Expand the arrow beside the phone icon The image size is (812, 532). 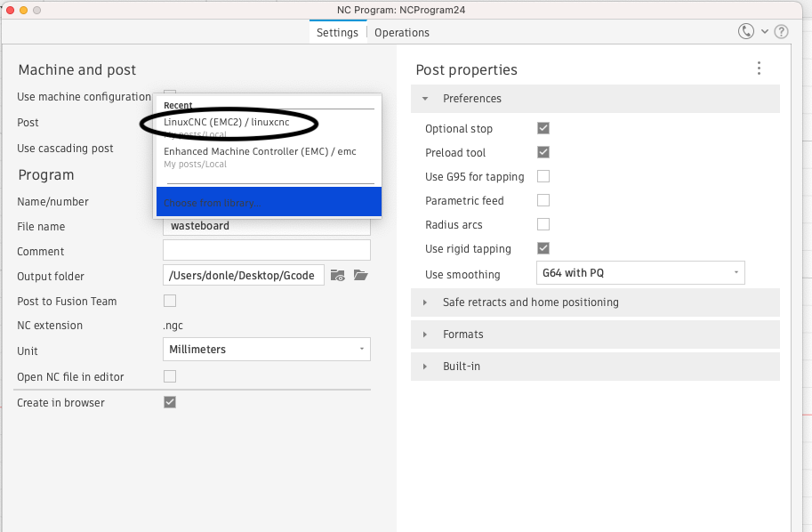pyautogui.click(x=764, y=32)
